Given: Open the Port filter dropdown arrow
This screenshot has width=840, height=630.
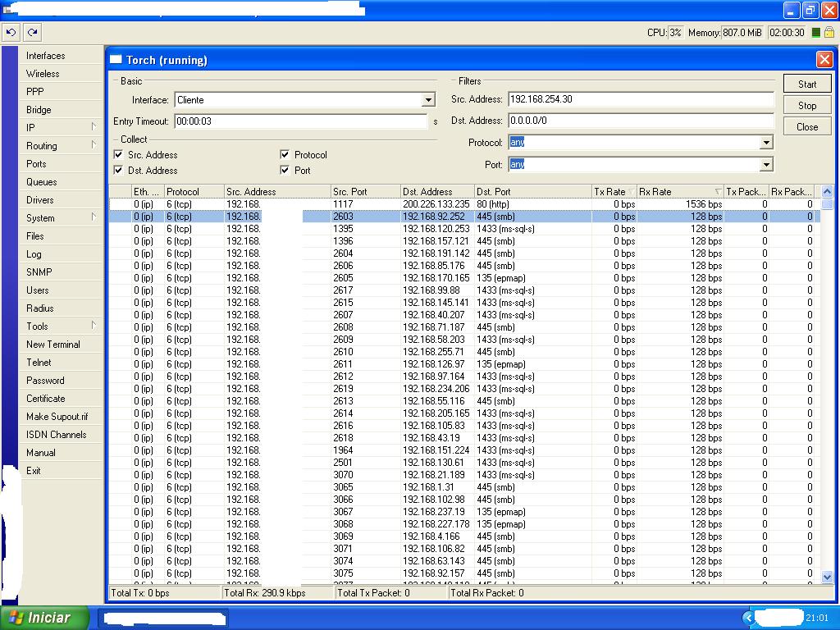Looking at the screenshot, I should (x=767, y=164).
